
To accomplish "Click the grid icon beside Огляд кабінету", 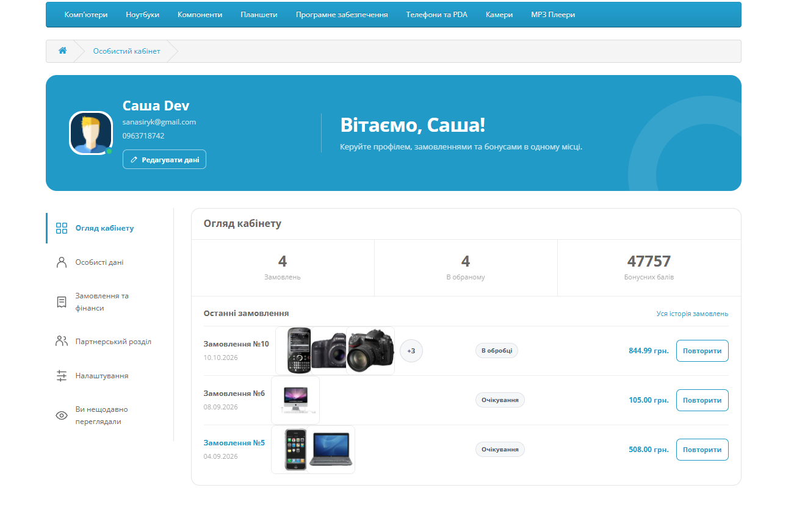I will (62, 228).
